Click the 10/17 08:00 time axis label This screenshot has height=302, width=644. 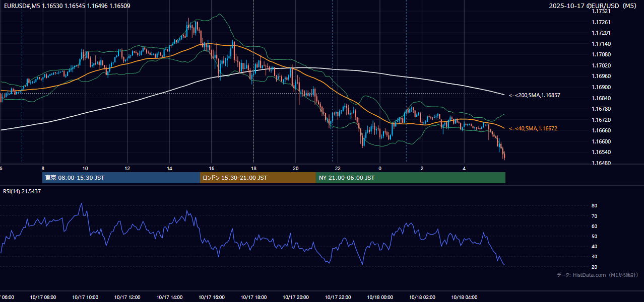coord(43,297)
